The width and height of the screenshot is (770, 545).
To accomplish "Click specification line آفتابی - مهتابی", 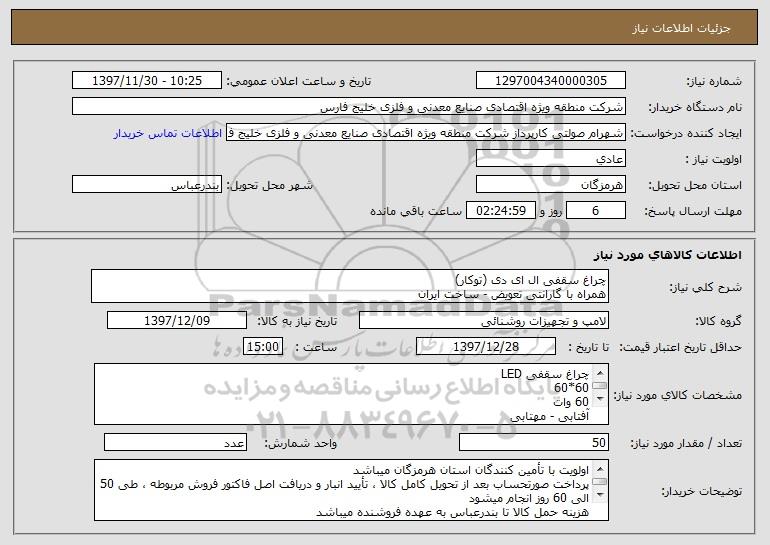I will [x=550, y=416].
